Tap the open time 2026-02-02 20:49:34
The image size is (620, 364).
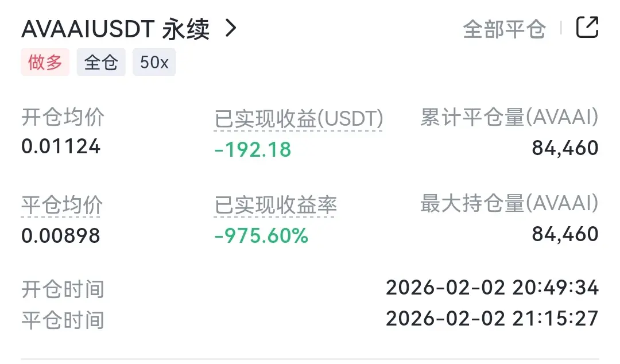492,288
